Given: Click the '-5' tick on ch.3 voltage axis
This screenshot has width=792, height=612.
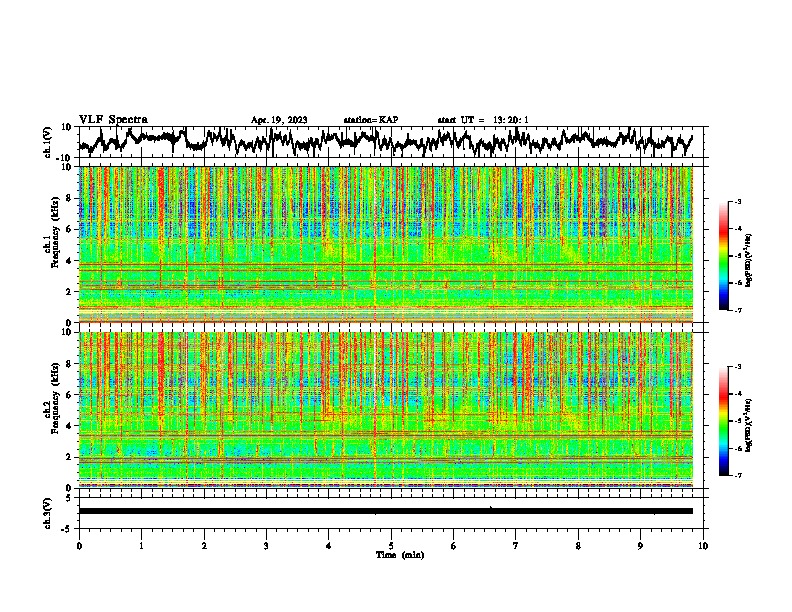Looking at the screenshot, I should pyautogui.click(x=67, y=529).
